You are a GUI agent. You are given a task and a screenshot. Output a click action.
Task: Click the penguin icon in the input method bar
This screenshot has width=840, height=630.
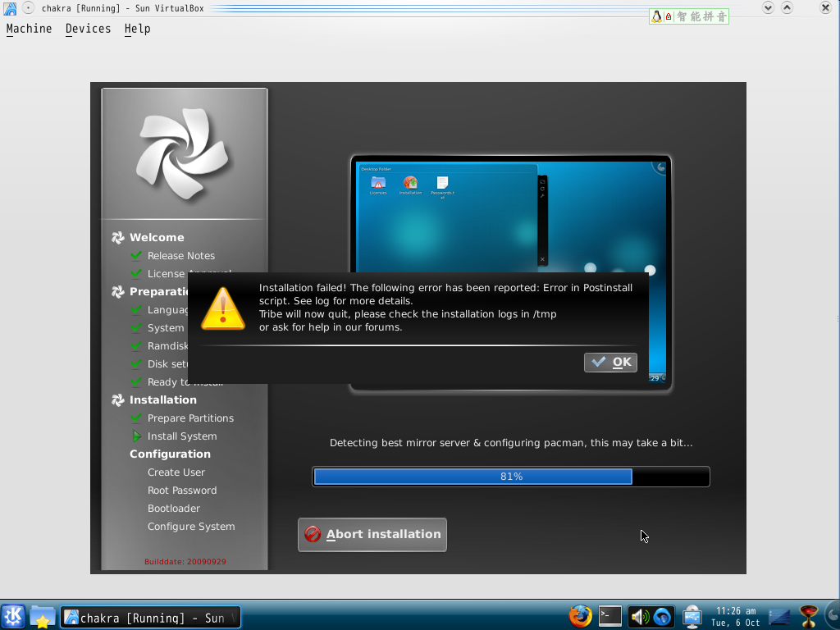click(656, 16)
